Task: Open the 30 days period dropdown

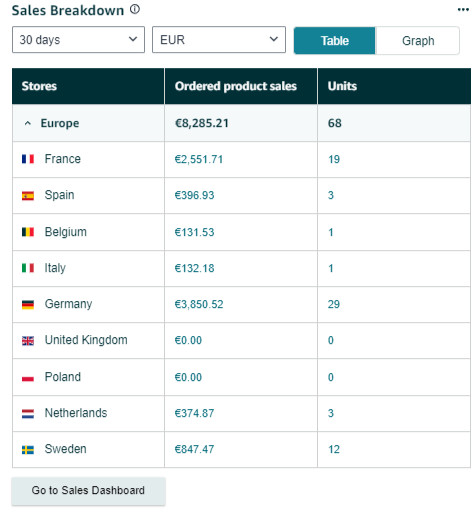Action: 78,40
